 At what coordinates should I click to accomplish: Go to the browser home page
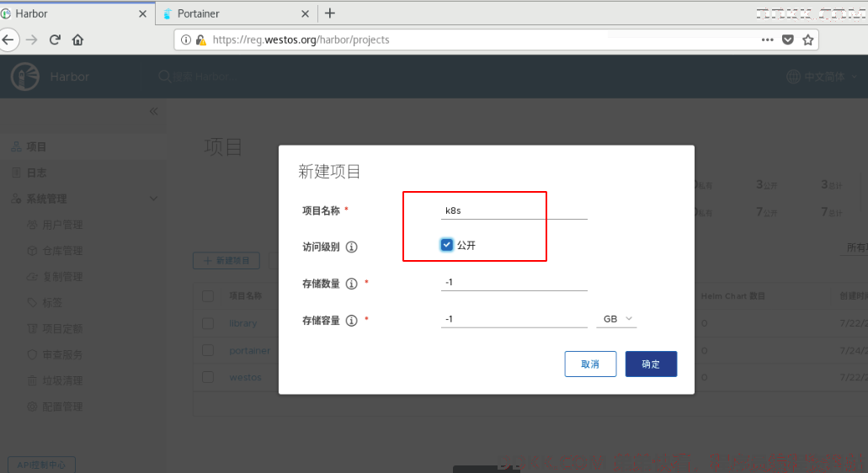77,40
